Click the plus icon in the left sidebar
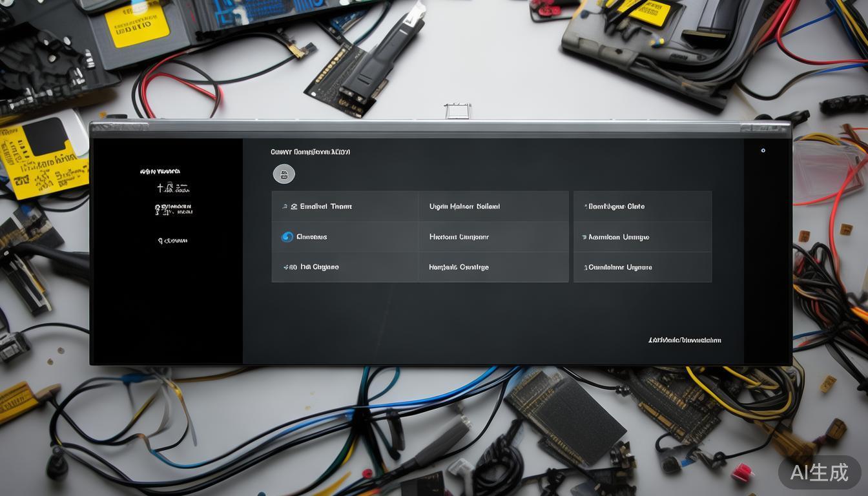Viewport: 868px width, 496px height. [161, 188]
